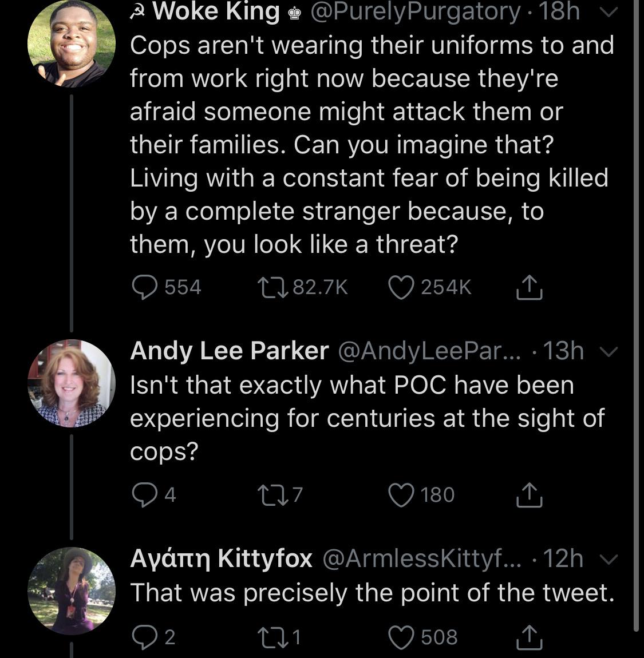Image resolution: width=644 pixels, height=658 pixels.
Task: Open options chevron on Woke King's tweet
Action: [611, 13]
